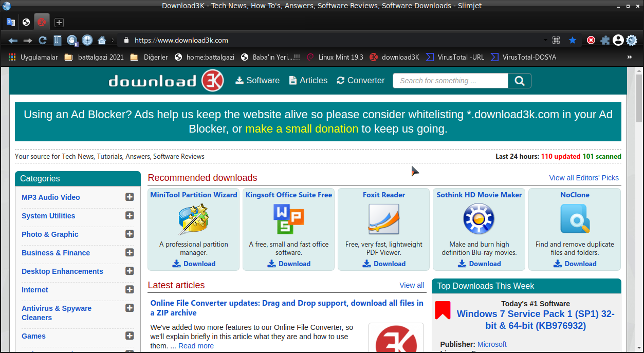The image size is (644, 353).
Task: Open the Online File Converter updates article
Action: click(287, 308)
